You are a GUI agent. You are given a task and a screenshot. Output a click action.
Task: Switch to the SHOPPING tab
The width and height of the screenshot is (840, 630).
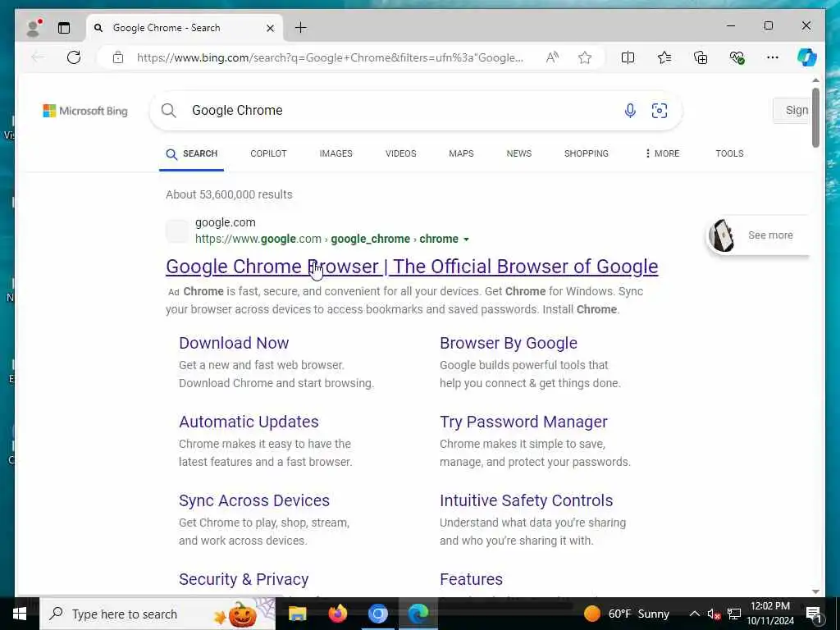coord(586,153)
